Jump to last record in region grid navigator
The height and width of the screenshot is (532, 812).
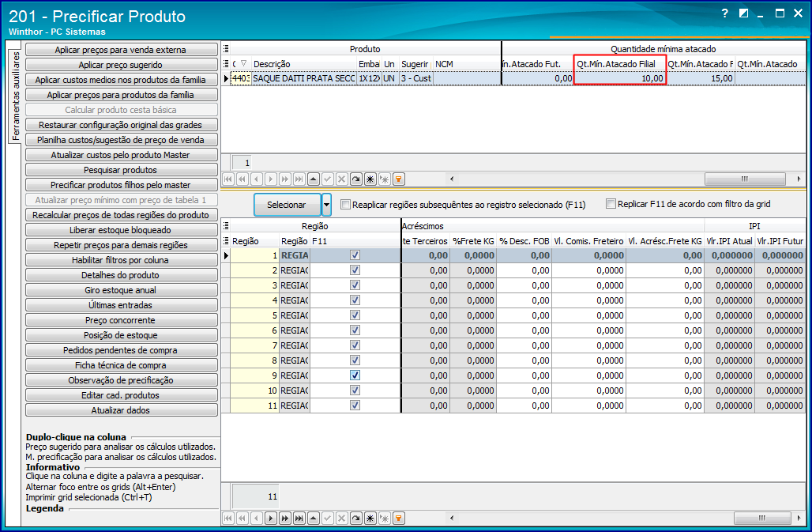(x=299, y=518)
